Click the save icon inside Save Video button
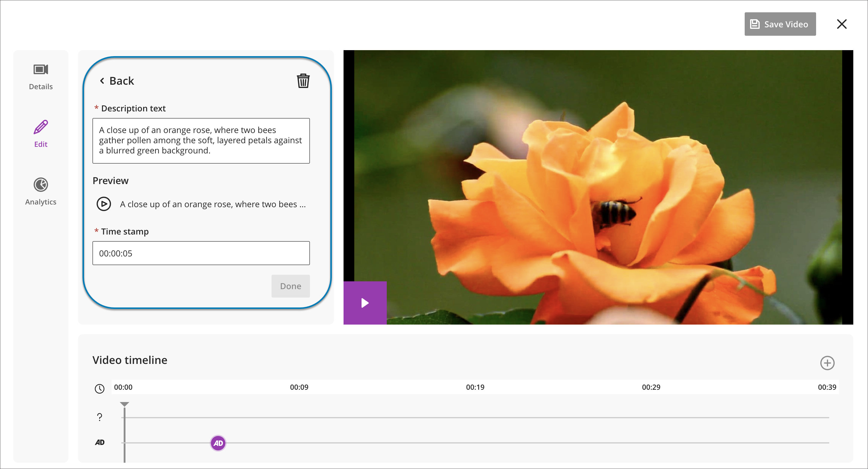This screenshot has height=469, width=868. (755, 24)
